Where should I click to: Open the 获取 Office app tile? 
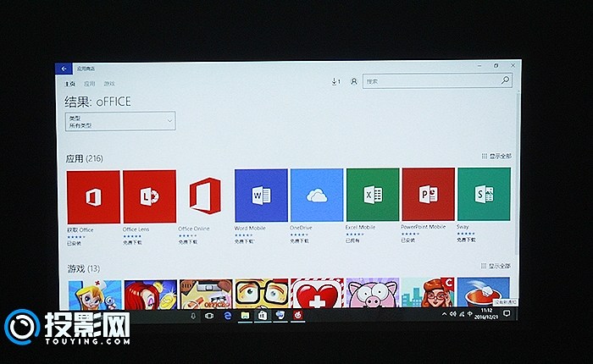[93, 197]
